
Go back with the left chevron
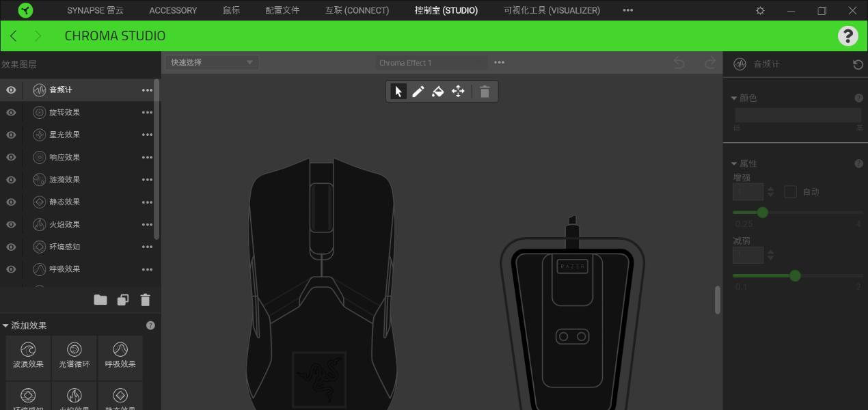14,36
